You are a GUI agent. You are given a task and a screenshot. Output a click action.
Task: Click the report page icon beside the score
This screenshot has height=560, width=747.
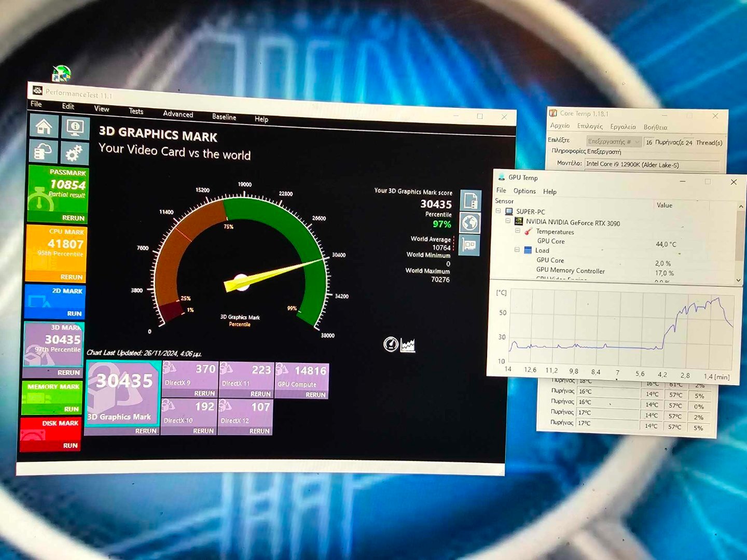point(471,200)
